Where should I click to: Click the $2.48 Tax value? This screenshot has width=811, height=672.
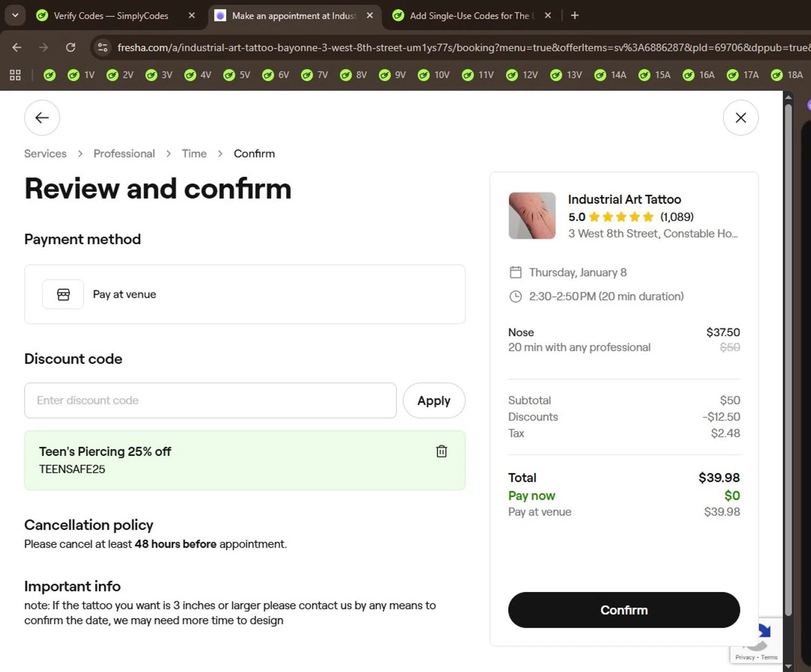pos(726,433)
